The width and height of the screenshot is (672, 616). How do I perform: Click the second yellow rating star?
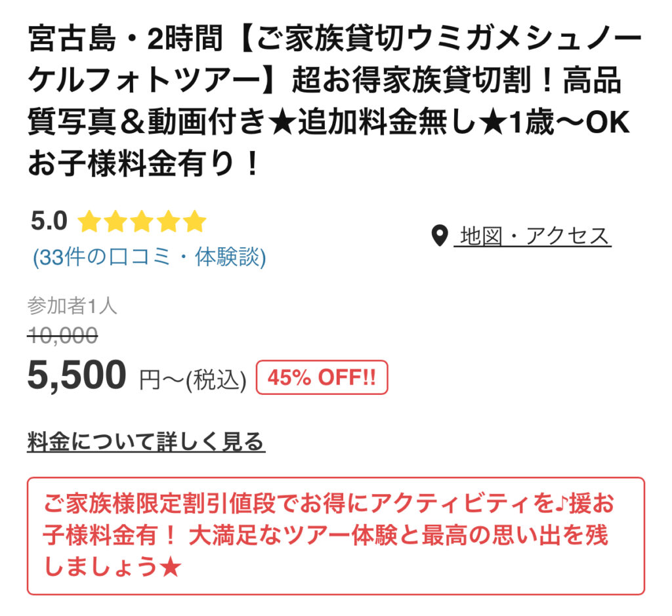pyautogui.click(x=115, y=222)
